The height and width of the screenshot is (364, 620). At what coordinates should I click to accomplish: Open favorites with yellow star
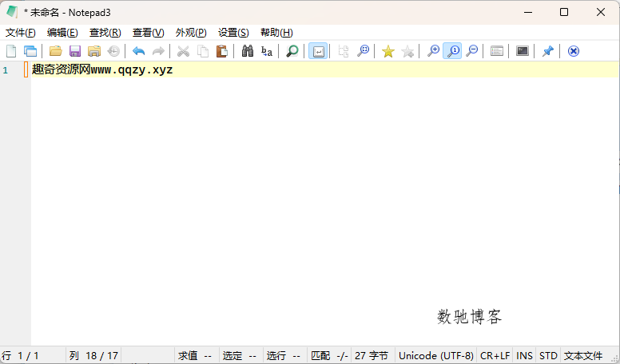(387, 51)
